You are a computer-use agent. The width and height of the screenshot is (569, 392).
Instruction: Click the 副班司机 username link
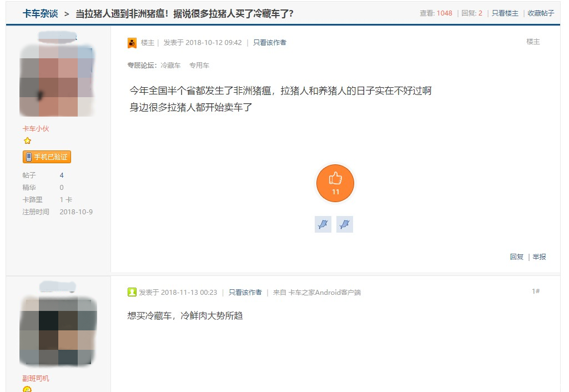(36, 379)
